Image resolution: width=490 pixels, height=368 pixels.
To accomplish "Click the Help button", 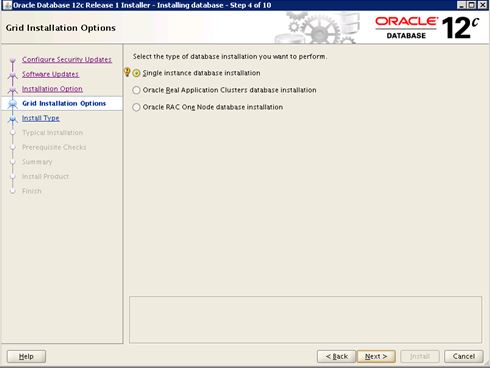I will tap(26, 356).
